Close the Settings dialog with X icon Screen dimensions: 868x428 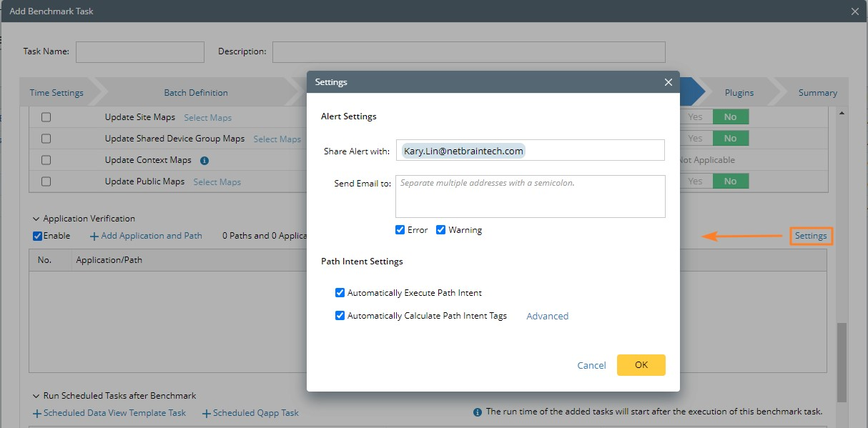(x=668, y=82)
